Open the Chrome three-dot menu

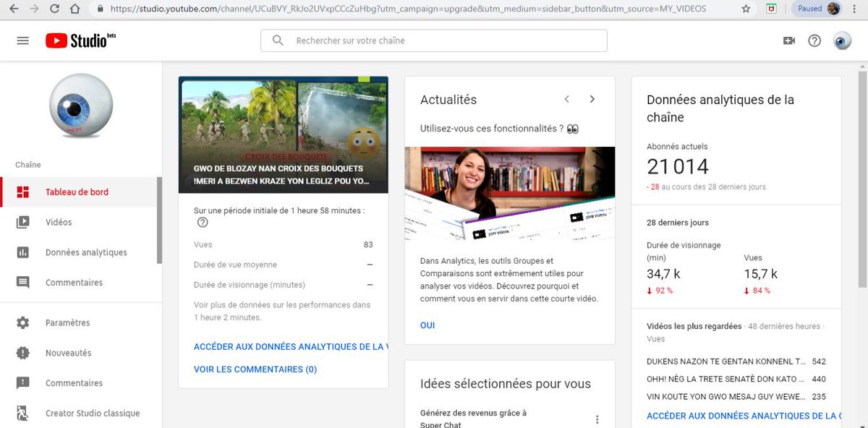pos(855,9)
